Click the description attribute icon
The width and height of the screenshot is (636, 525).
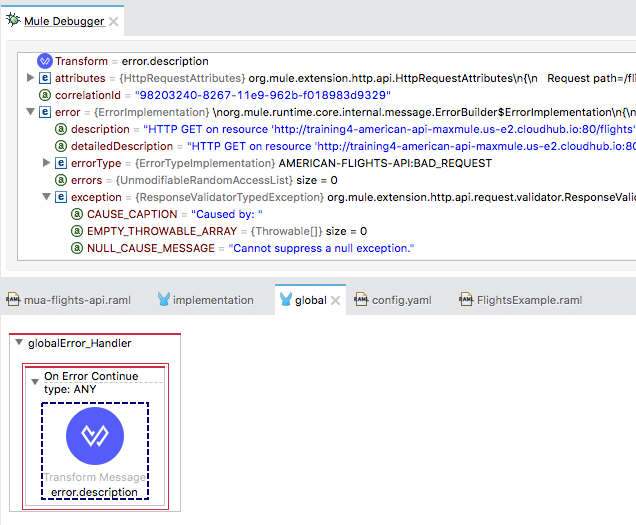click(61, 129)
